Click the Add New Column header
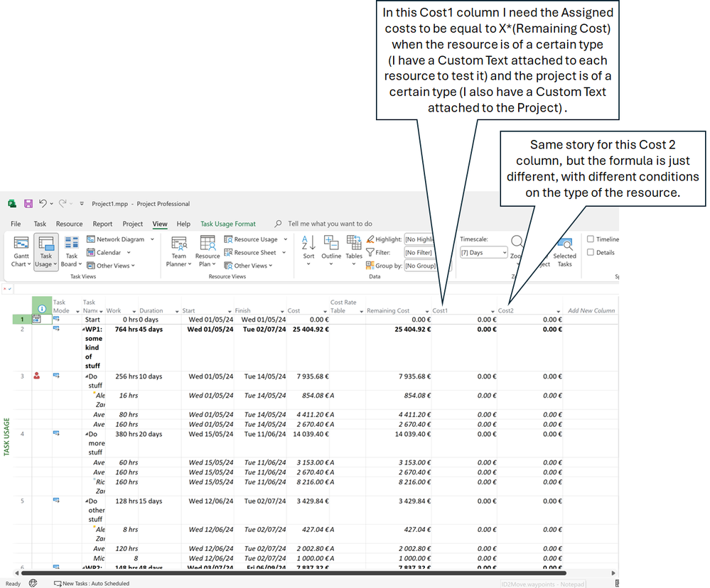 click(591, 310)
